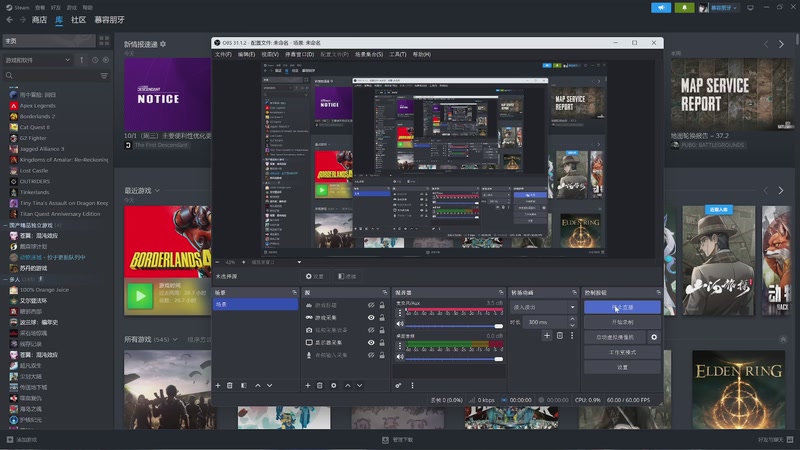This screenshot has height=450, width=800.
Task: Click OBS stop streaming blue button
Action: pos(622,307)
